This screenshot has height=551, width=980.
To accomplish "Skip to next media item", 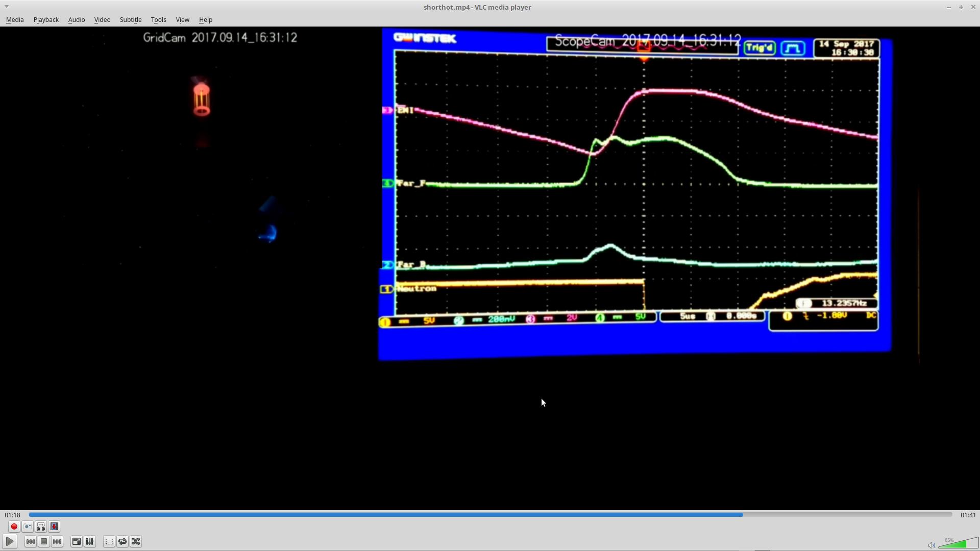I will pos(57,541).
